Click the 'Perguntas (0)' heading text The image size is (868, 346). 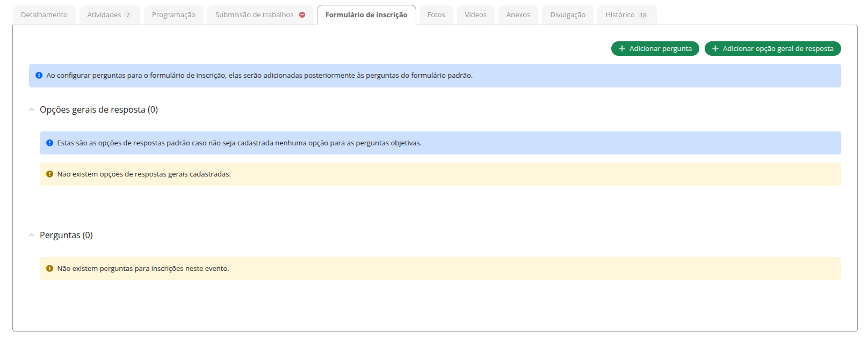coord(66,235)
